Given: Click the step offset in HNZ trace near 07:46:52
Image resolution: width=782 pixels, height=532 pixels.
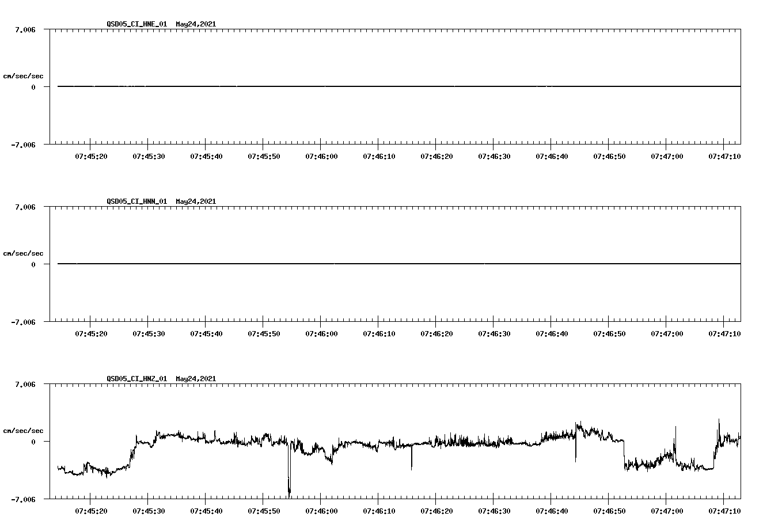Looking at the screenshot, I should point(625,455).
